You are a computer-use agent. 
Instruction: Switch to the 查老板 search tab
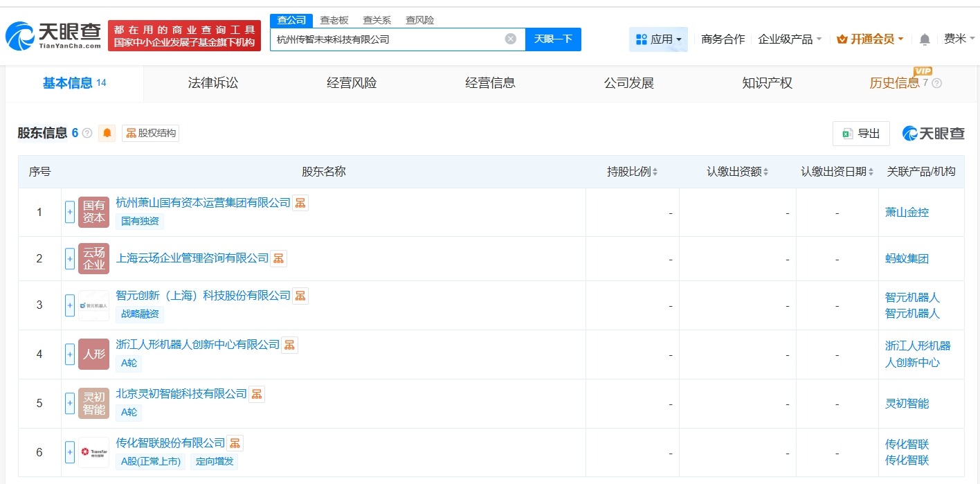334,20
